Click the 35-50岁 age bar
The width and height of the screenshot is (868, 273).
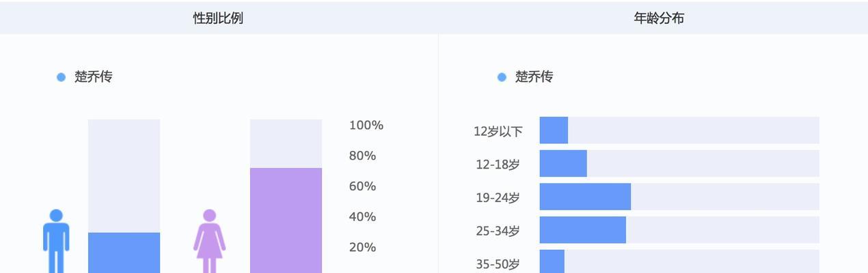(552, 261)
